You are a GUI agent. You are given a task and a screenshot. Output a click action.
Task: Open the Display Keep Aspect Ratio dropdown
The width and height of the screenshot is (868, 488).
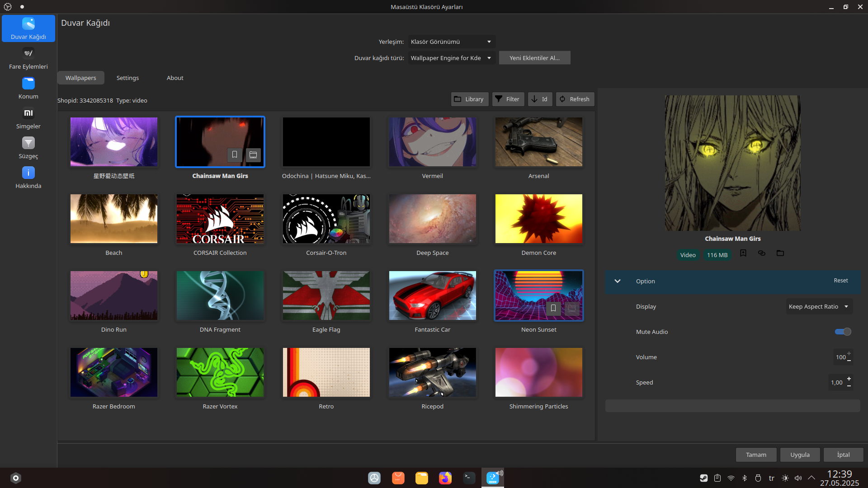[x=819, y=306]
